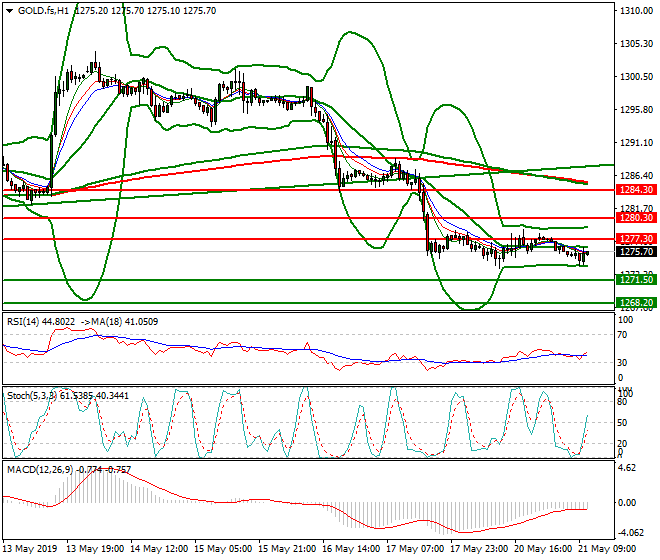The image size is (660, 560).
Task: Click the 16 May 14:00 time axis label
Action: pyautogui.click(x=351, y=549)
